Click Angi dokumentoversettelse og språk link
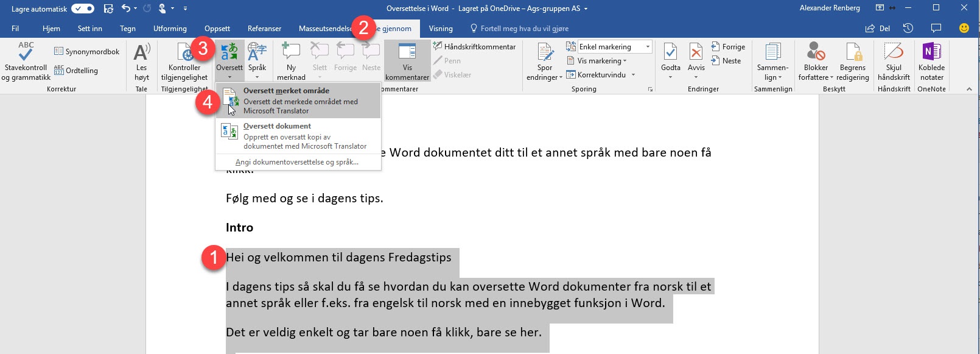Viewport: 980px width, 354px height. point(296,162)
